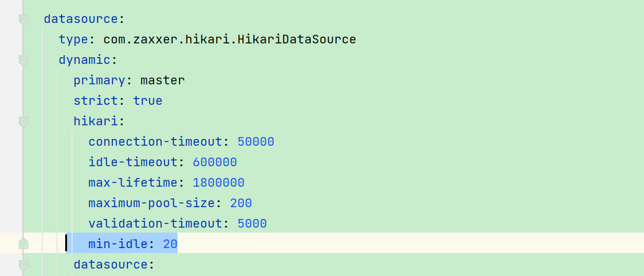Click the validation-timeout value 5000
Image resolution: width=644 pixels, height=276 pixels.
click(252, 224)
